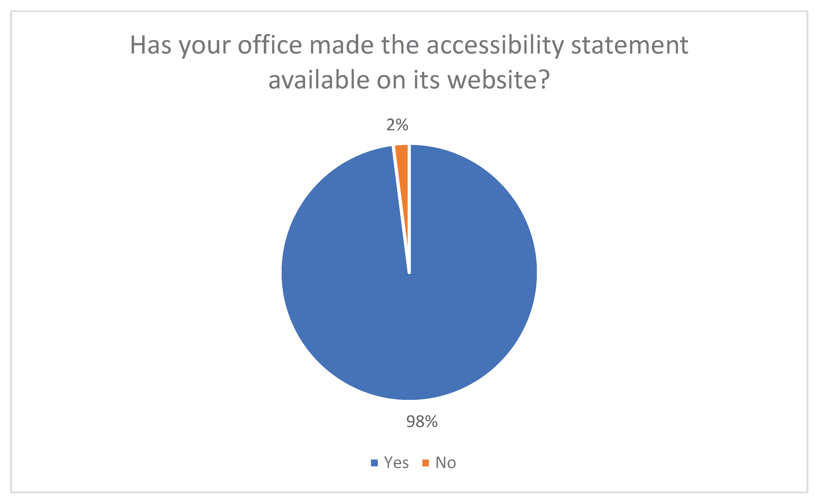Image resolution: width=817 pixels, height=504 pixels.
Task: Click the word office in chart title
Action: pyautogui.click(x=270, y=45)
